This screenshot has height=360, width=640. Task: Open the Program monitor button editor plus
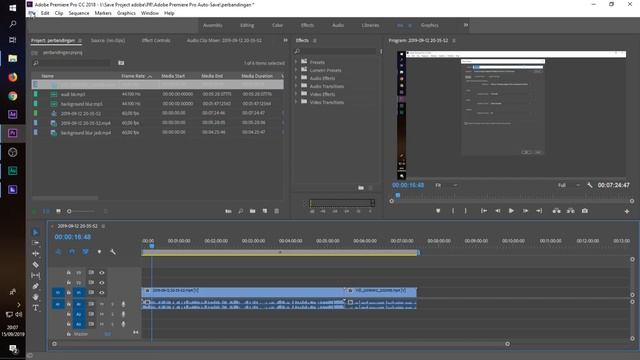pyautogui.click(x=627, y=211)
